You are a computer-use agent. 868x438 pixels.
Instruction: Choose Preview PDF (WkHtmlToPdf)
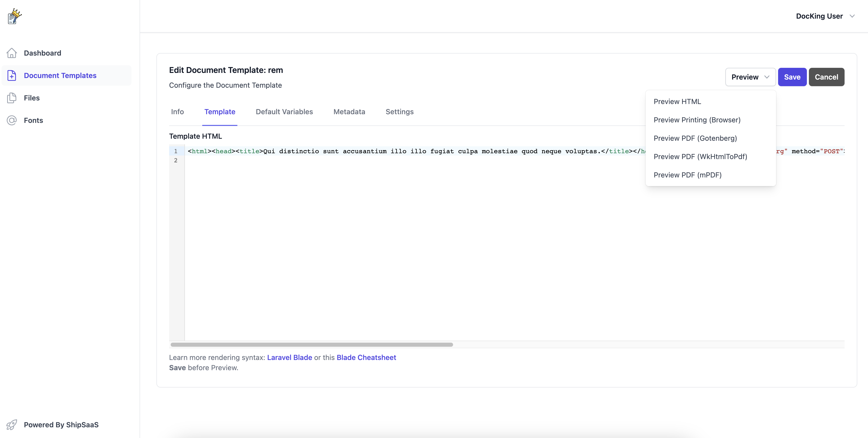tap(700, 157)
